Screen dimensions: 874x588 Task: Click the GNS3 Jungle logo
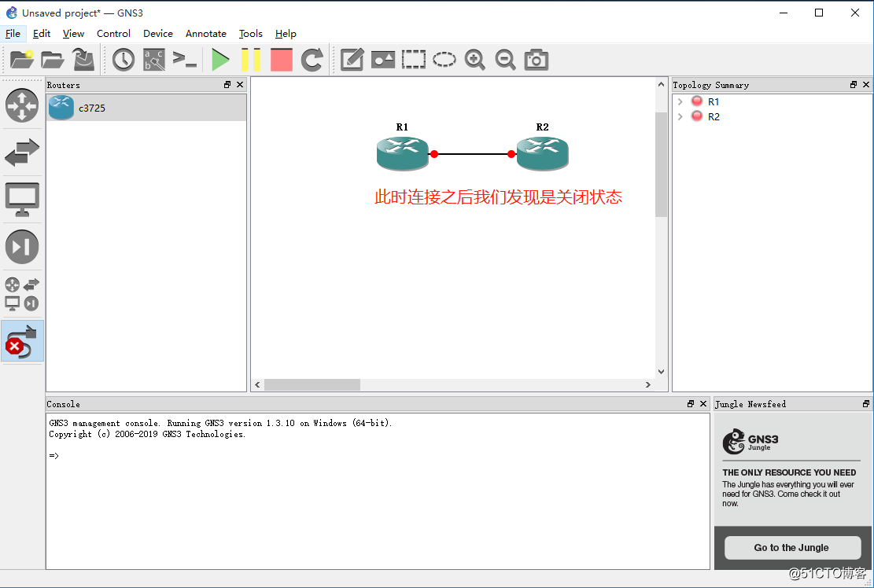(x=750, y=442)
